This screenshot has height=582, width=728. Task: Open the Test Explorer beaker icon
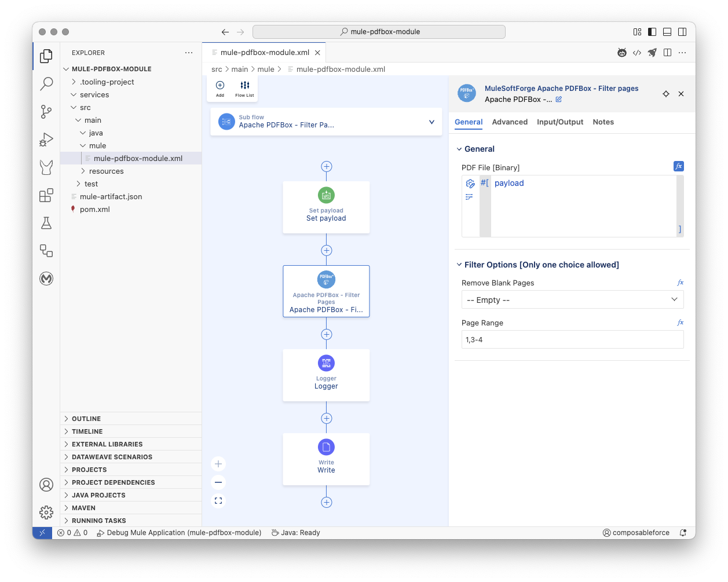click(x=46, y=223)
